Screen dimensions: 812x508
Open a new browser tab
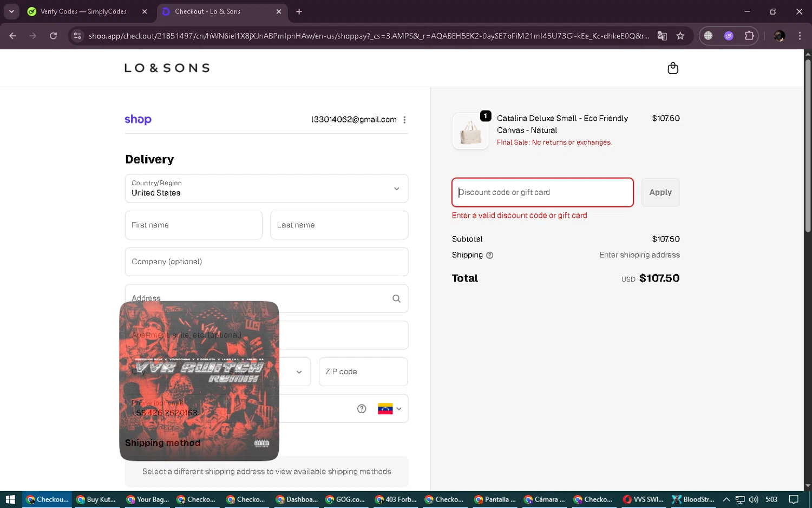pos(299,11)
